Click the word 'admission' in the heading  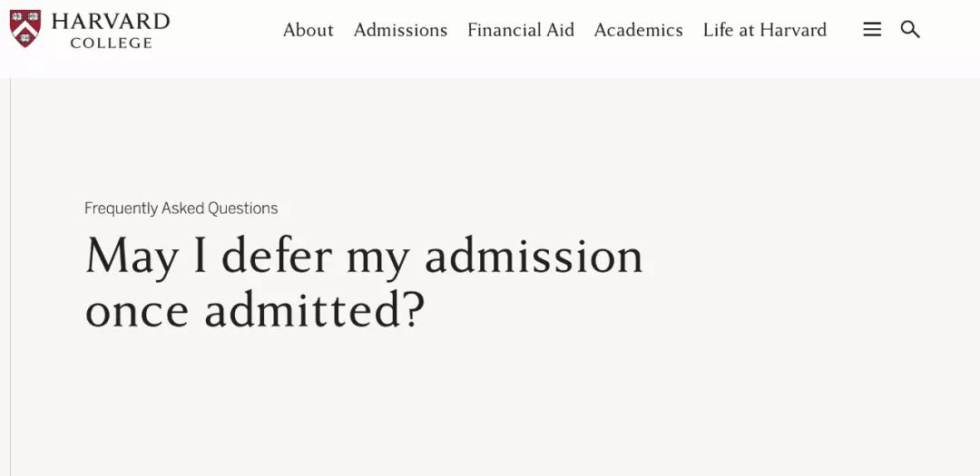[x=534, y=256]
